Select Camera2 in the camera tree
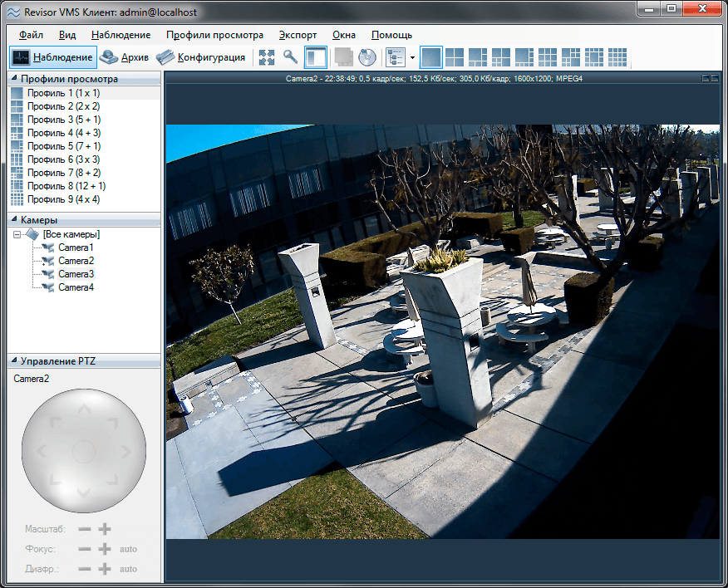This screenshot has width=728, height=588. (76, 261)
